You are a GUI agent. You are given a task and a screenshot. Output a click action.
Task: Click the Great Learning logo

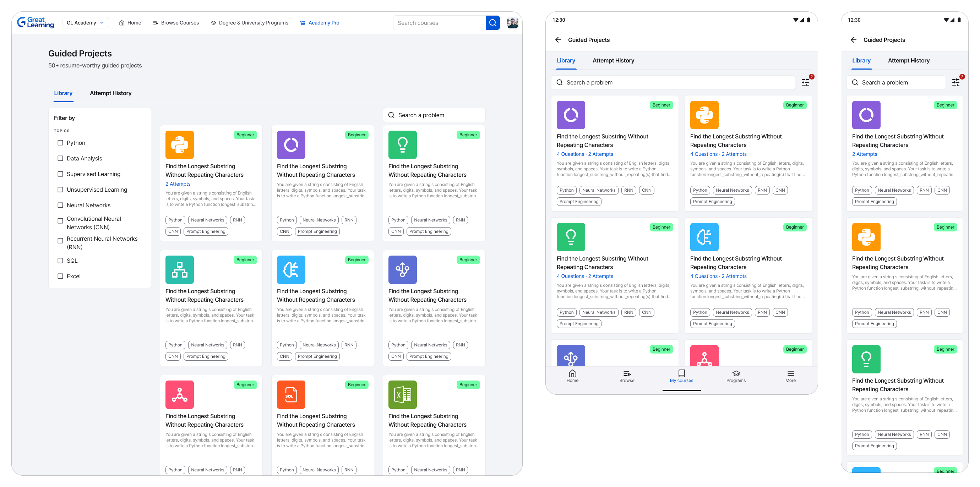coord(36,23)
